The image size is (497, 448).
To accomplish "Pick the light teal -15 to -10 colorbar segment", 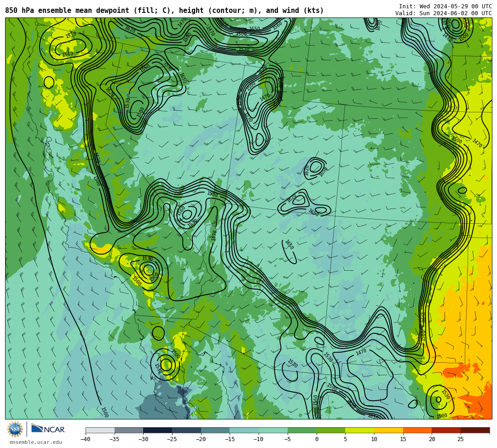I will click(x=244, y=430).
